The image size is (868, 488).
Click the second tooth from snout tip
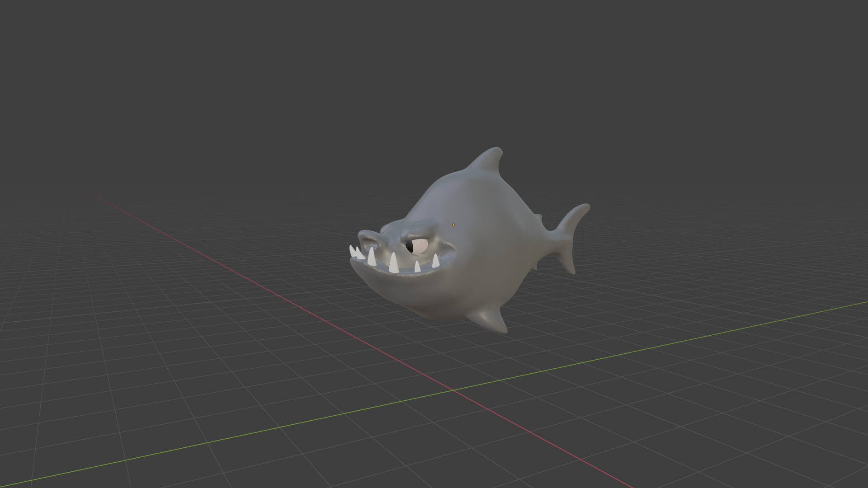(360, 253)
